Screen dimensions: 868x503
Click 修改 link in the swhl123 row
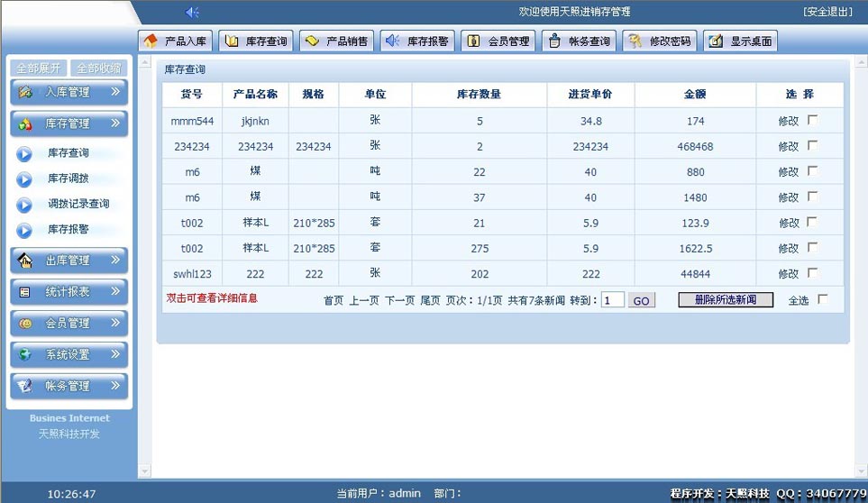point(789,274)
